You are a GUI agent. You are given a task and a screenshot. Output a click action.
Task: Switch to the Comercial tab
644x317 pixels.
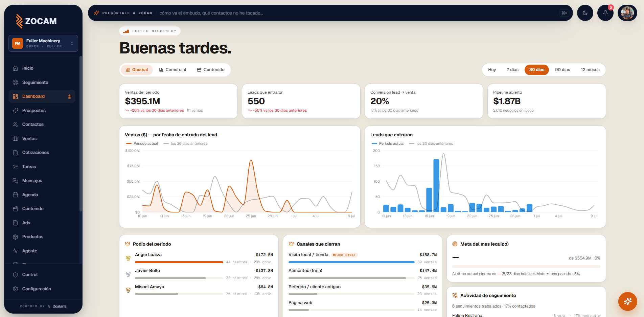(x=172, y=70)
